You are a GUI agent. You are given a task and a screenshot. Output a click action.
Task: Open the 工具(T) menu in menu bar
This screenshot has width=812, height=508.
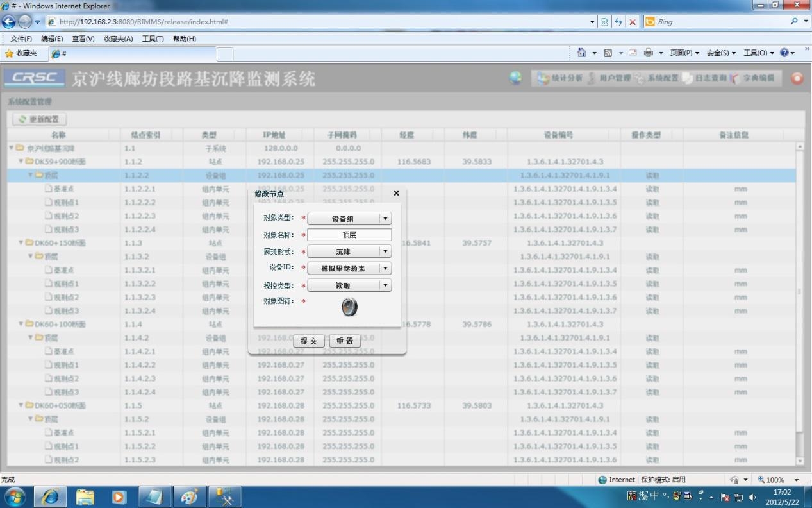153,39
